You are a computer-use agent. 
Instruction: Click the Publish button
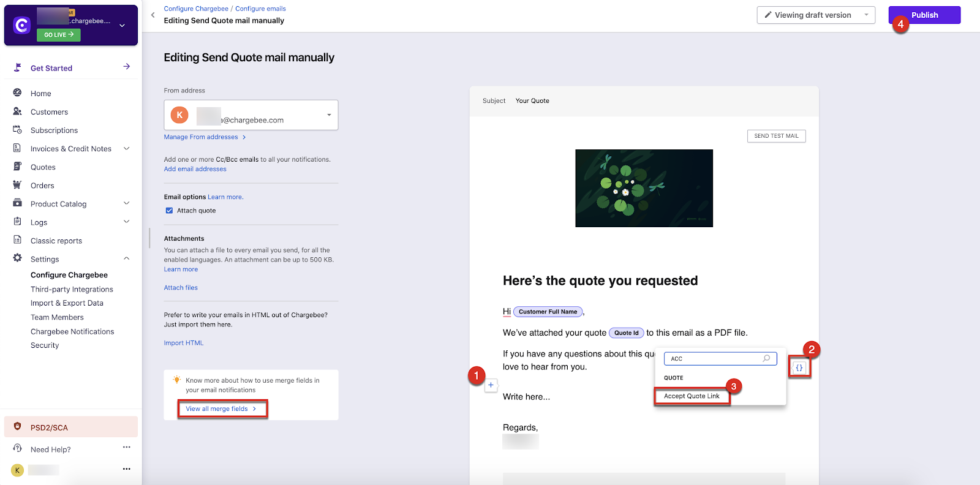924,15
